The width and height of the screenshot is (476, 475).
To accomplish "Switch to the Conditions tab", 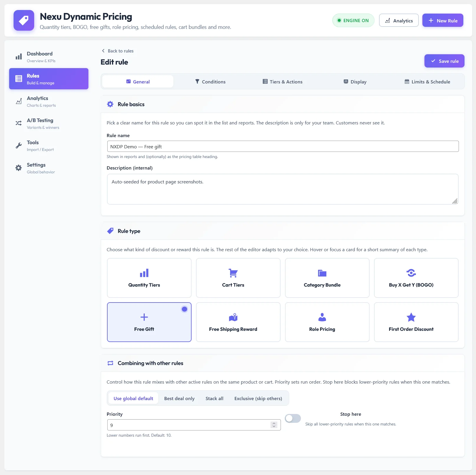I will pyautogui.click(x=210, y=81).
